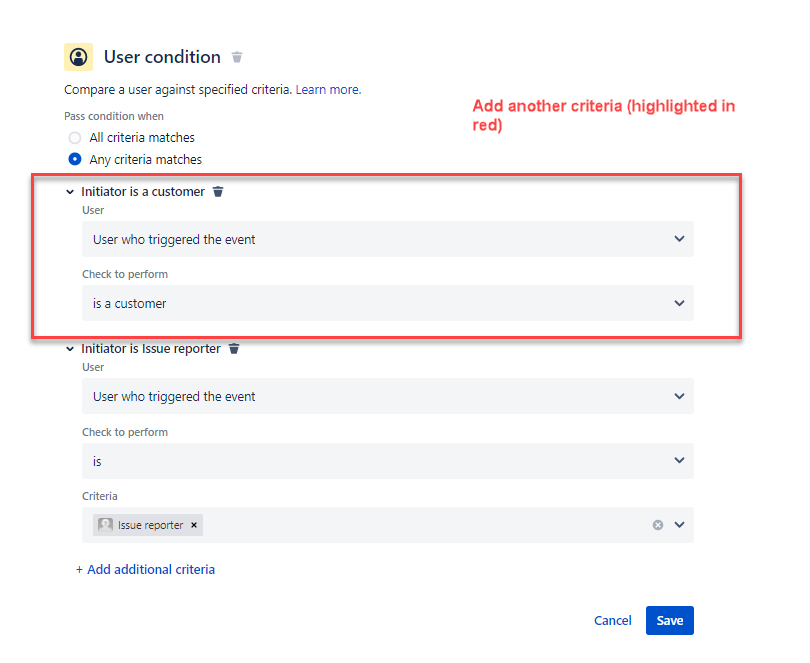The width and height of the screenshot is (810, 663).
Task: Select All criteria matches radio option
Action: (x=75, y=138)
